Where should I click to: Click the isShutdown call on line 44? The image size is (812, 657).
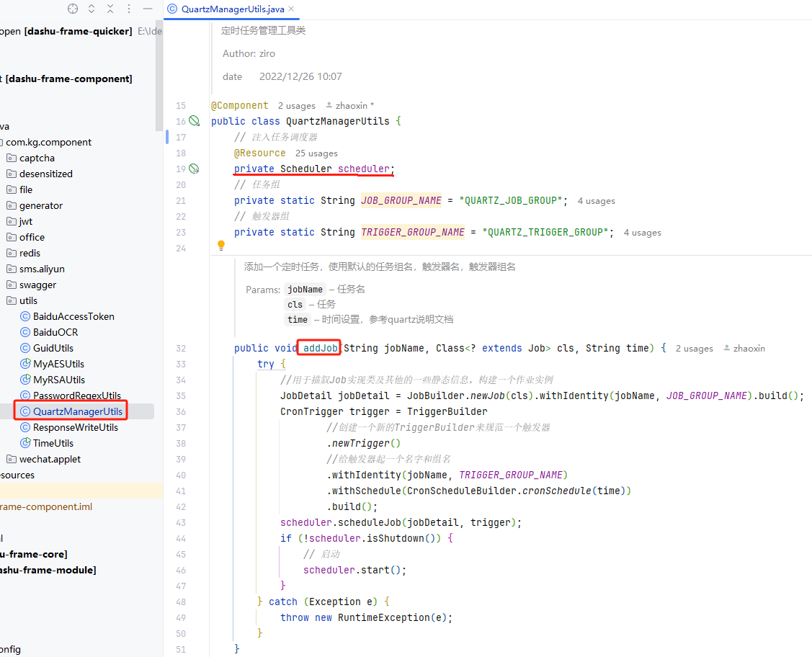(x=396, y=538)
